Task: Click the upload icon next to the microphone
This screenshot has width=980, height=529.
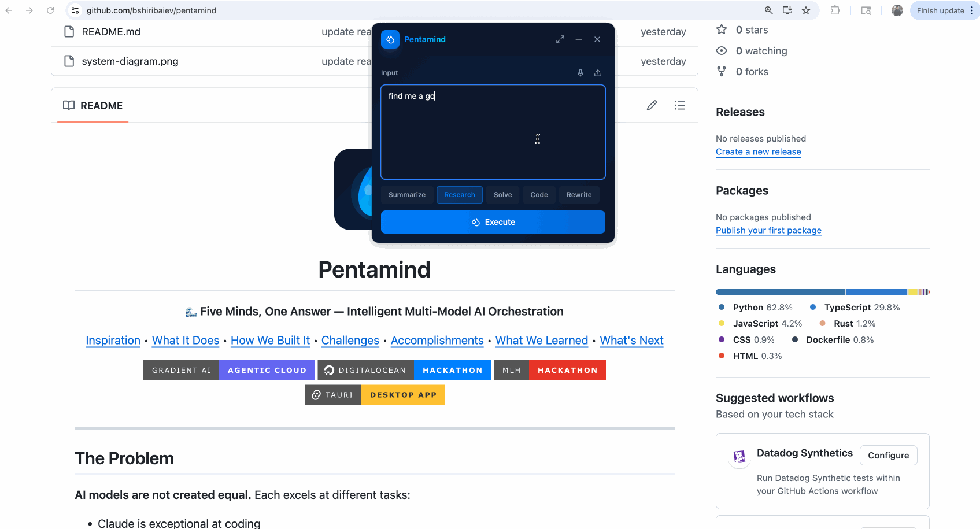Action: 597,73
